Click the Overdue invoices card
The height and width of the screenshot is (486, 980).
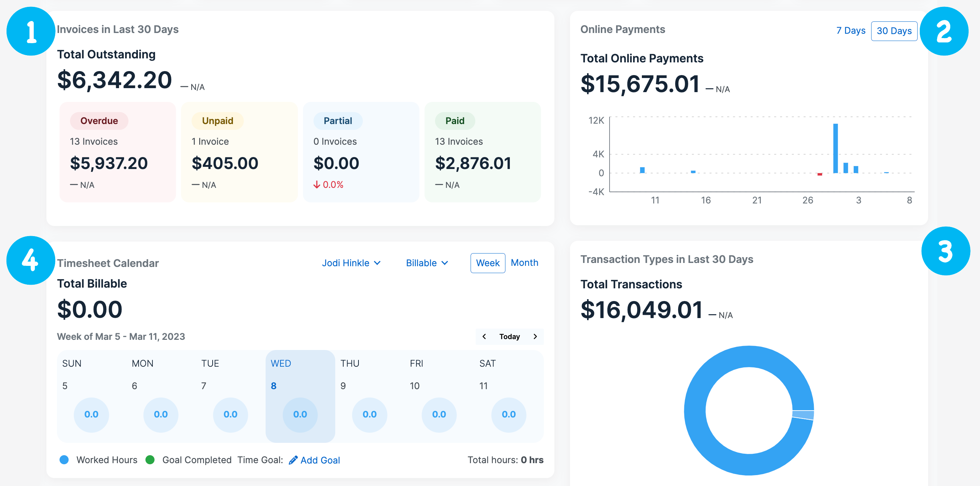point(117,152)
